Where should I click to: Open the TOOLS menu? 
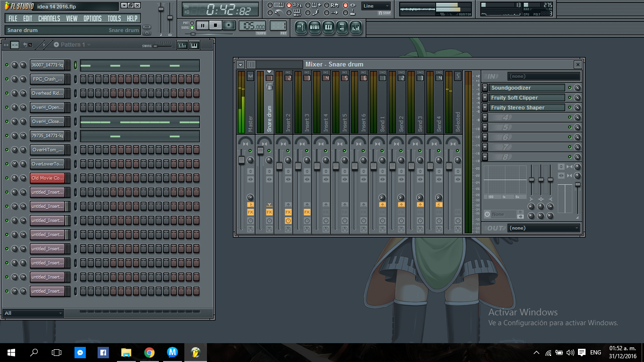click(114, 18)
